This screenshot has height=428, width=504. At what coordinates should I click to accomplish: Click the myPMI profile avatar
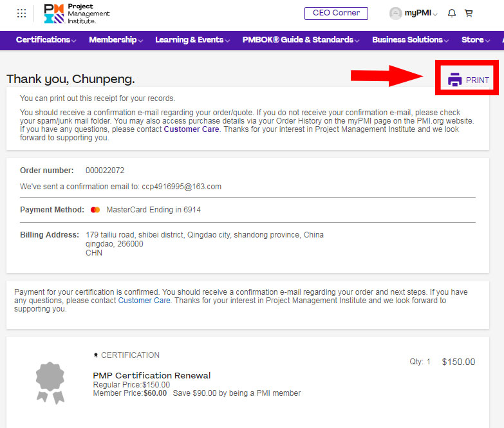pyautogui.click(x=395, y=13)
